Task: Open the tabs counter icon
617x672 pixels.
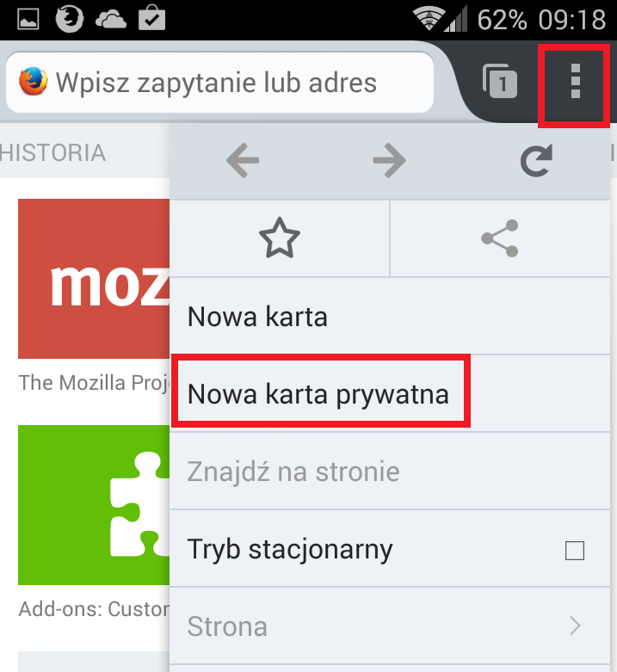Action: 500,81
